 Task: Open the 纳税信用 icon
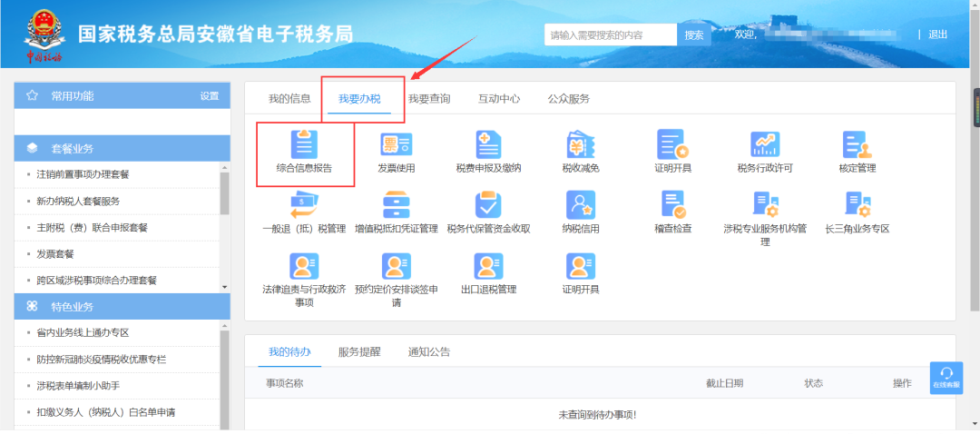click(x=581, y=205)
